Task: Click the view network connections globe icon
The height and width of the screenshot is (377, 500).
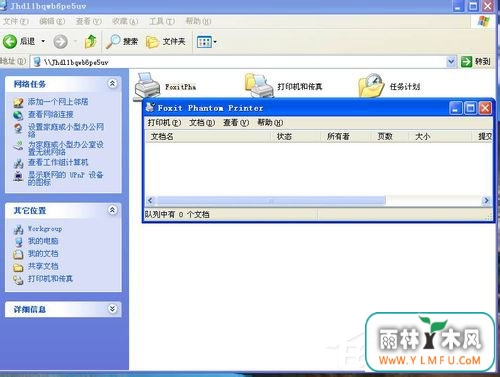Action: [18, 115]
